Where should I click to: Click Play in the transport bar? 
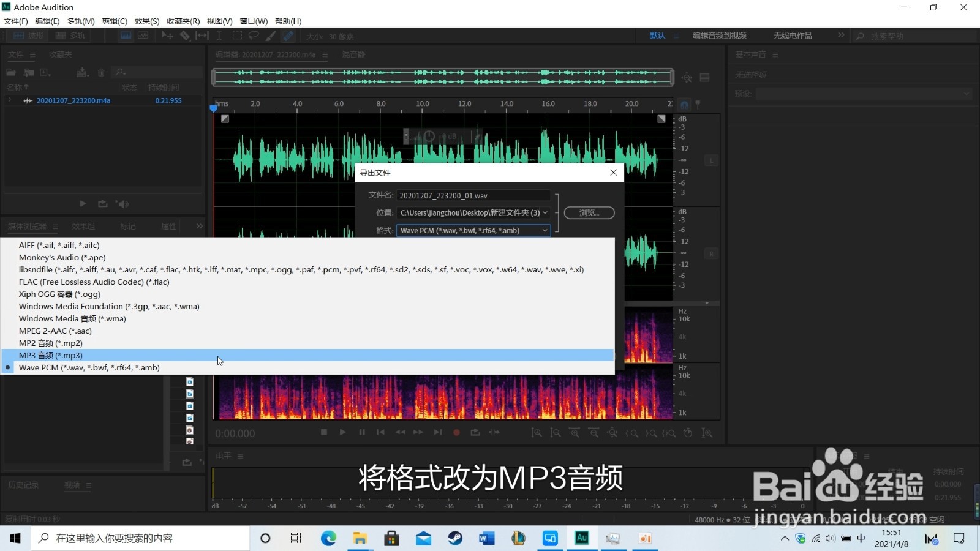click(342, 432)
